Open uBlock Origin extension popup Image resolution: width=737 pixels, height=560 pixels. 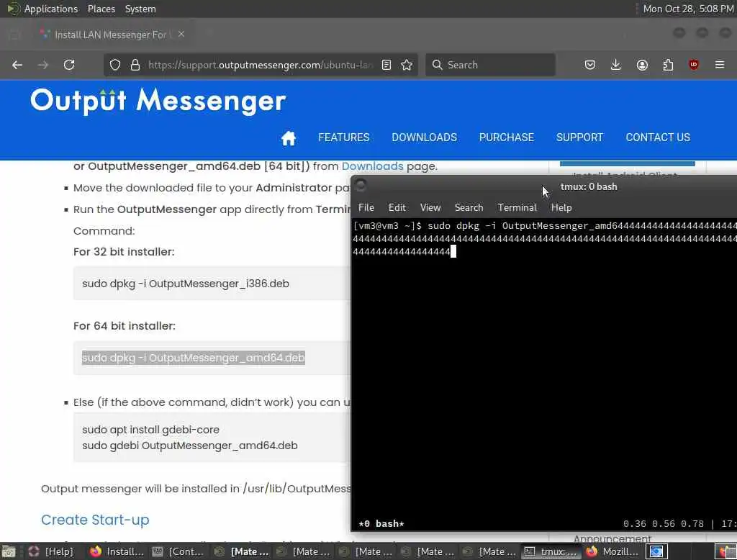pos(694,65)
